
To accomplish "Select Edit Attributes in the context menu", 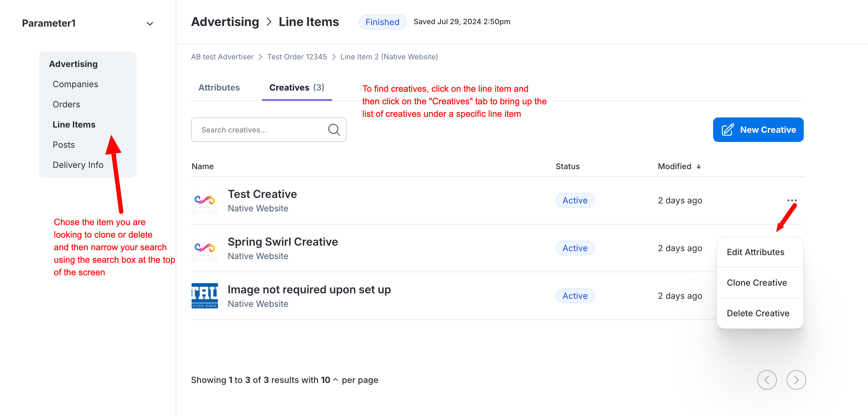I will 755,252.
